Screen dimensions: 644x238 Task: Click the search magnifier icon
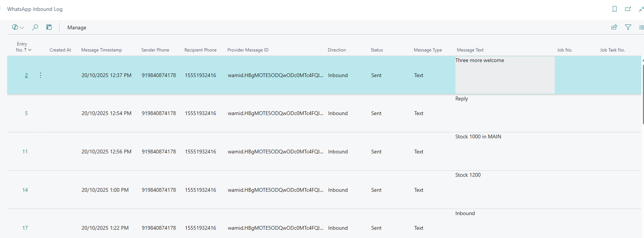35,27
